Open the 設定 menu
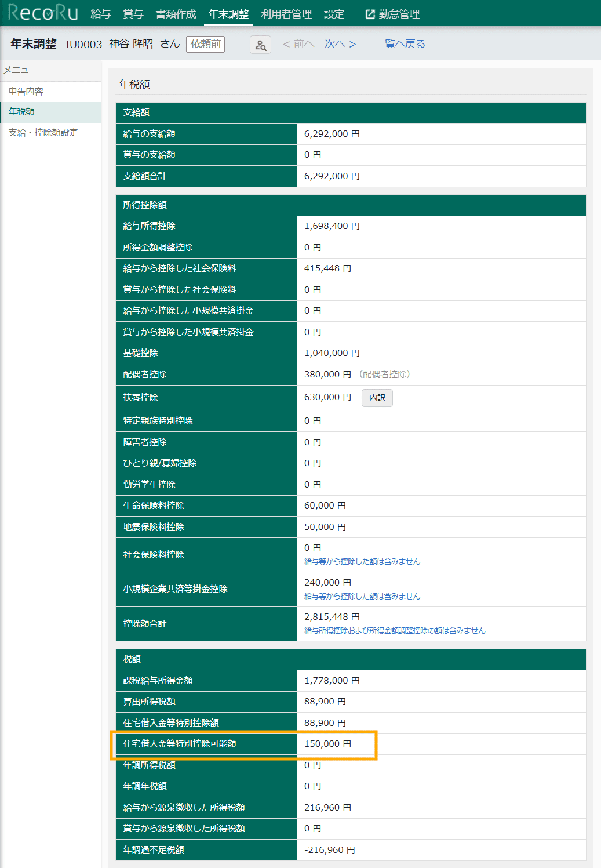 pos(334,14)
